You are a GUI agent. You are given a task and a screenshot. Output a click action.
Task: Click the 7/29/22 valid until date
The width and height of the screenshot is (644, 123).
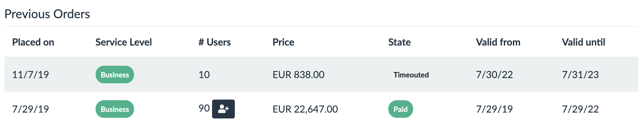pyautogui.click(x=580, y=109)
